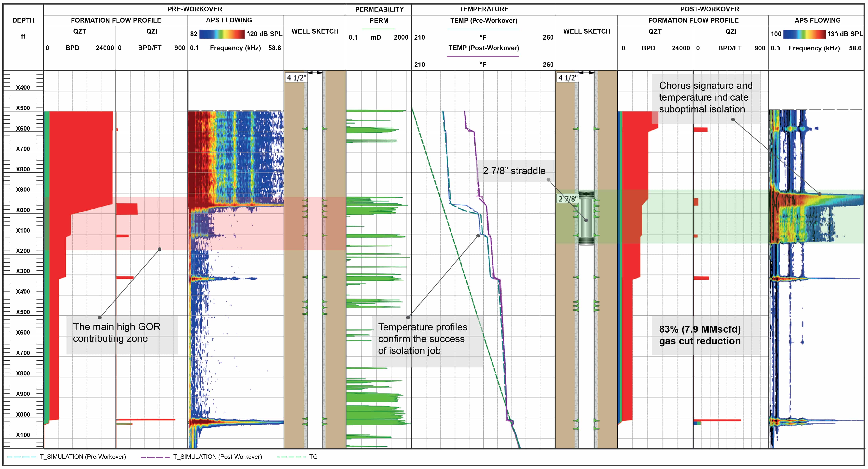Image resolution: width=868 pixels, height=469 pixels.
Task: Click the TEMPERATURE column header
Action: click(x=484, y=9)
